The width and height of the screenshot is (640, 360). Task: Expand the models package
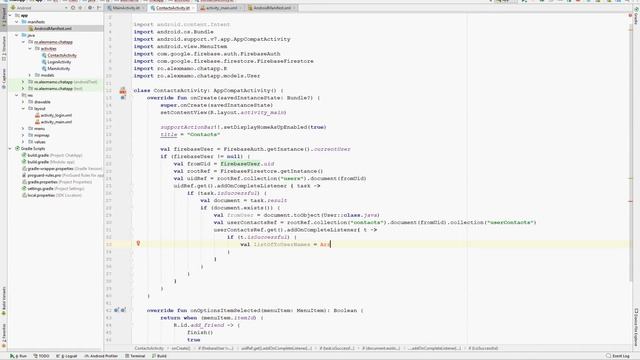(x=30, y=75)
